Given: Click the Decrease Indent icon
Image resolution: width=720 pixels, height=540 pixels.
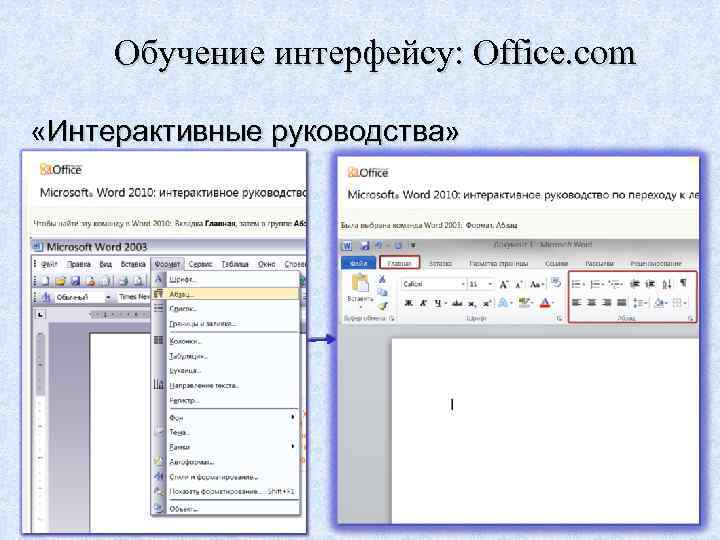Looking at the screenshot, I should tap(635, 284).
